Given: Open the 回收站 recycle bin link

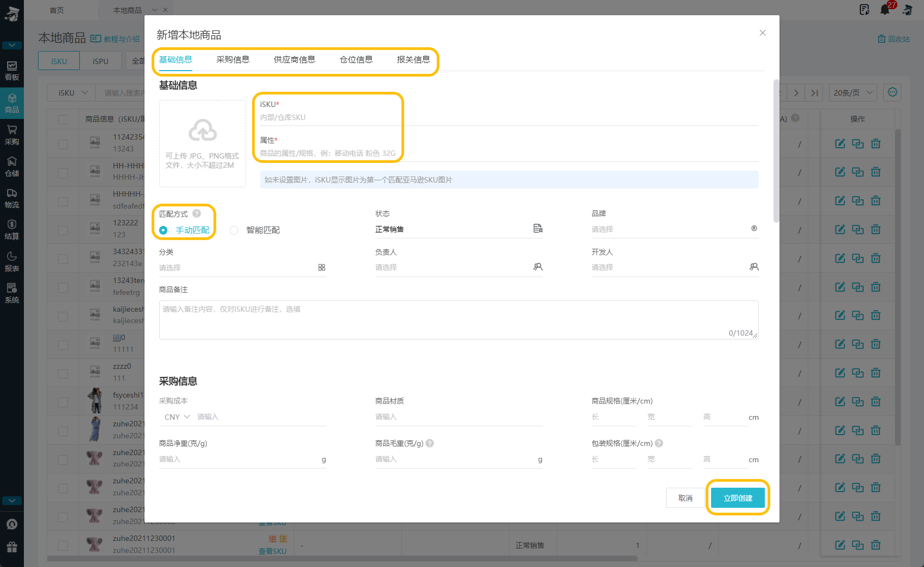Looking at the screenshot, I should pyautogui.click(x=894, y=39).
